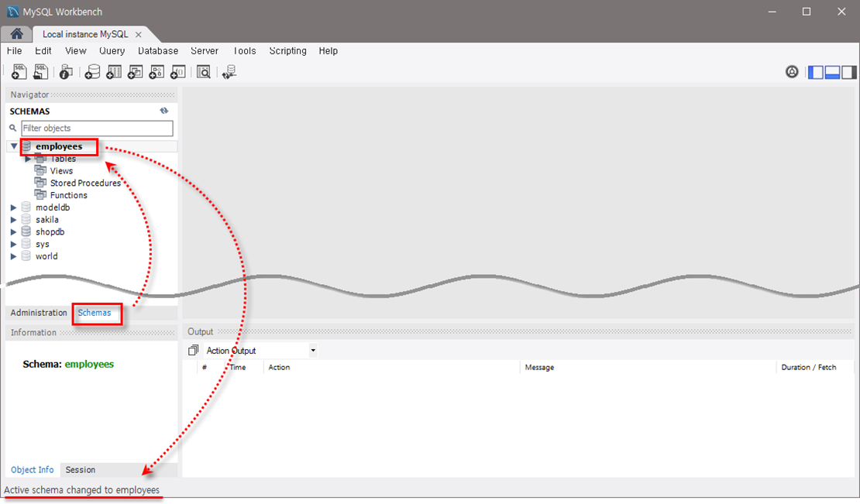Image resolution: width=860 pixels, height=504 pixels.
Task: Click the shopdb database icon
Action: click(x=26, y=231)
